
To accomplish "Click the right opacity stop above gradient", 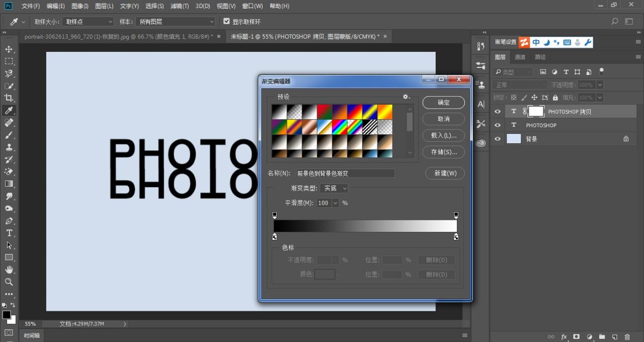I will [456, 215].
